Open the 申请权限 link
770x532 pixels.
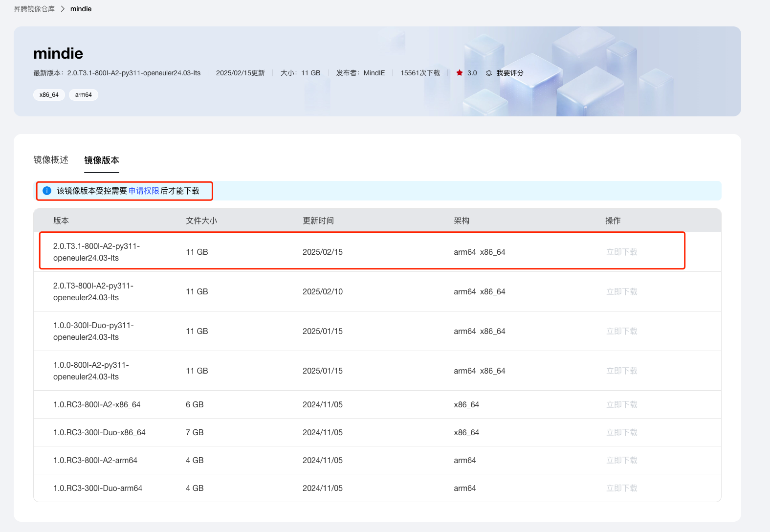tap(144, 191)
